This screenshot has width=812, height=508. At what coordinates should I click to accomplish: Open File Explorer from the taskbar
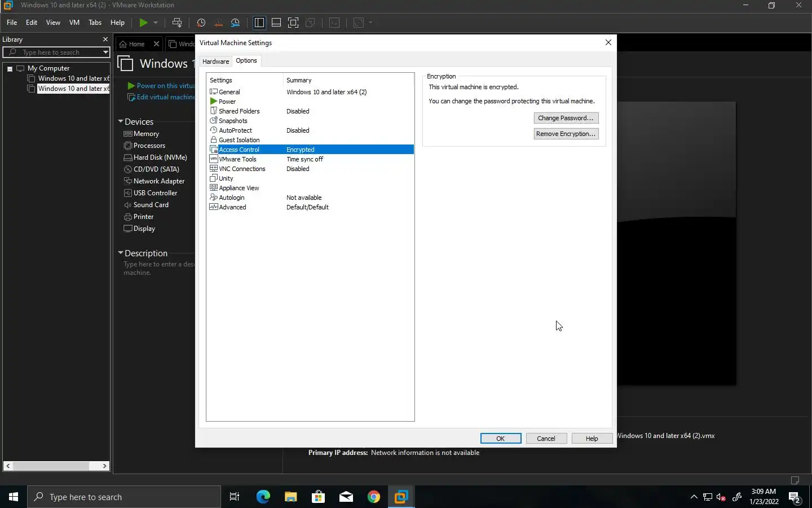pyautogui.click(x=290, y=497)
